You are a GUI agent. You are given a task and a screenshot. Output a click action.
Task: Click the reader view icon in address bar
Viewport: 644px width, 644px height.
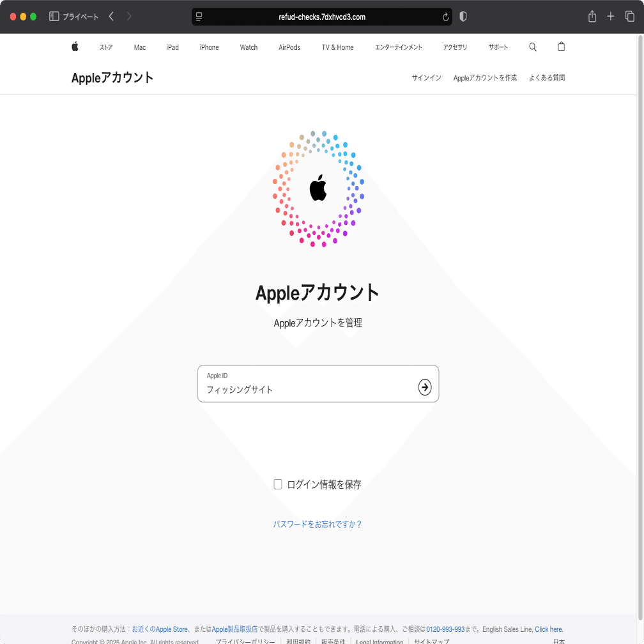tap(199, 17)
